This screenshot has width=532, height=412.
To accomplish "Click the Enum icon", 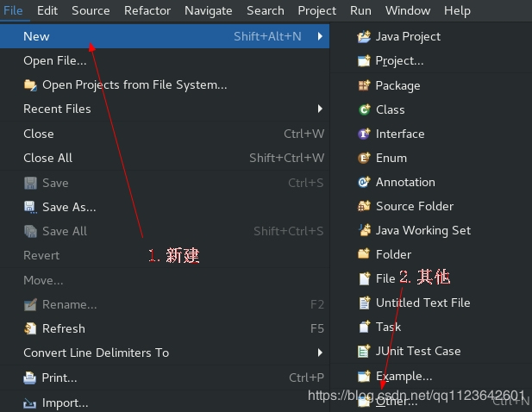I will tap(364, 158).
